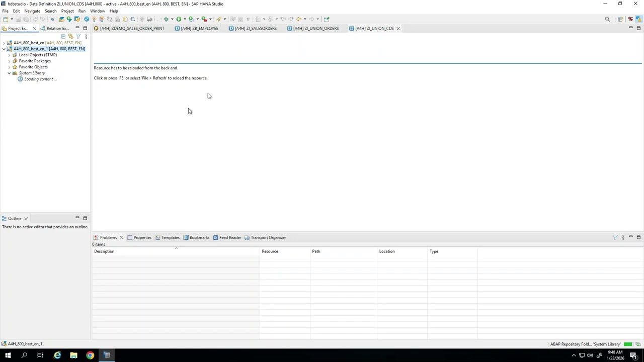Open the Back history dropdown arrow

[x=305, y=19]
